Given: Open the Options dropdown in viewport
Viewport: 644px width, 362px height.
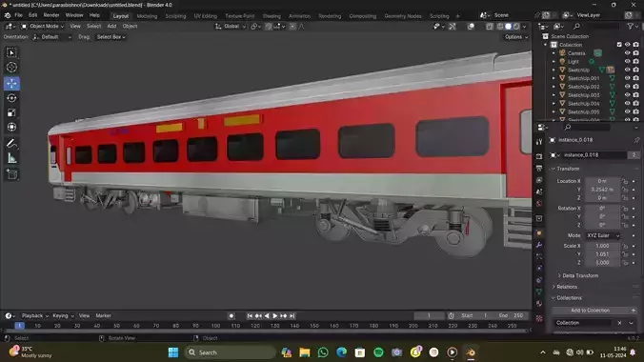Looking at the screenshot, I should (515, 37).
